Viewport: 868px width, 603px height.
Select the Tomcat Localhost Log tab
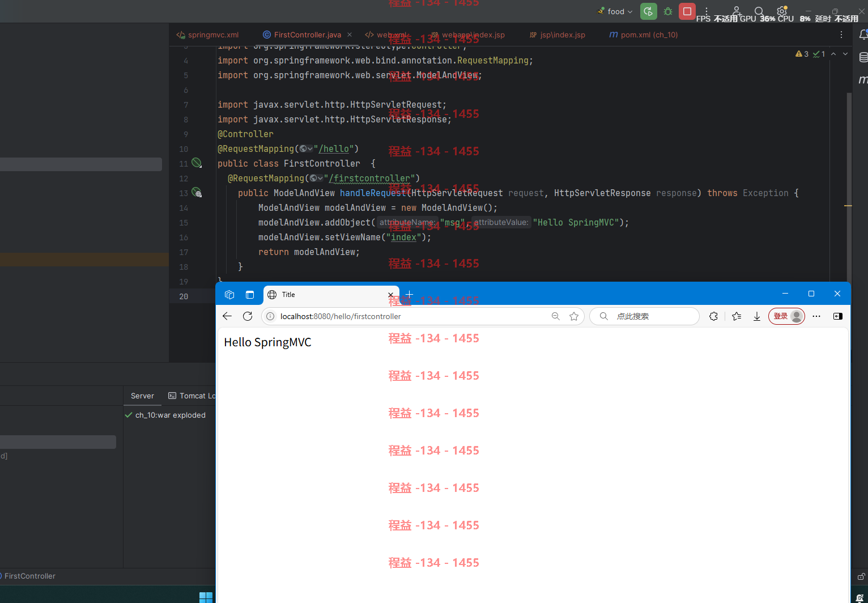[x=192, y=396]
